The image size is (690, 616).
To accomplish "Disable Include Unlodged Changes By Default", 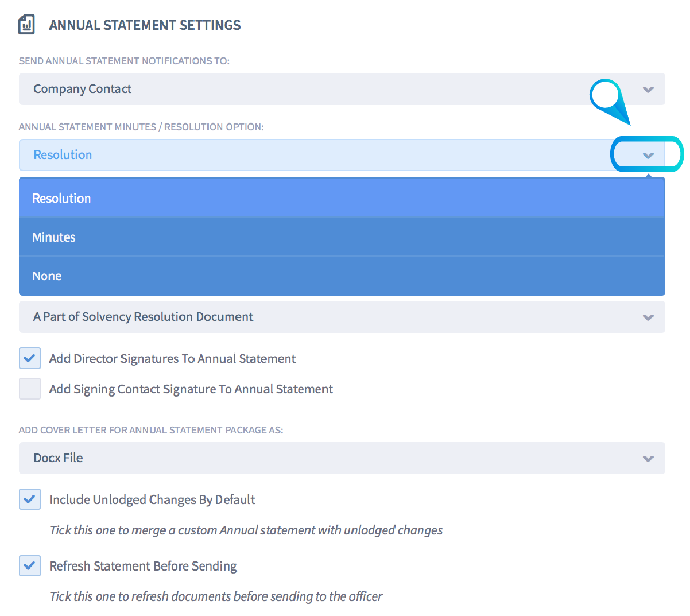I will [30, 499].
